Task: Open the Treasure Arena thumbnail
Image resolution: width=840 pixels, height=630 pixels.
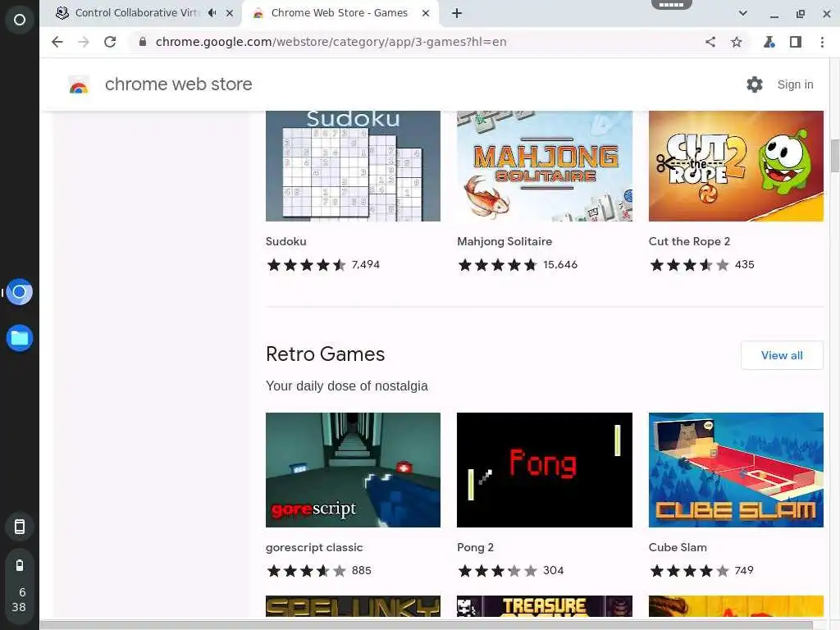Action: tap(545, 606)
